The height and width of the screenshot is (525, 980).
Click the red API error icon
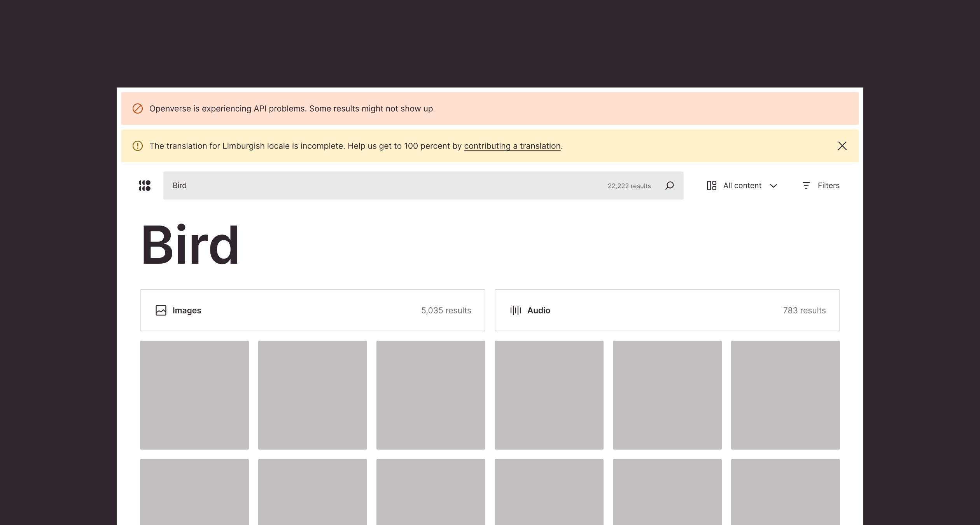click(138, 108)
